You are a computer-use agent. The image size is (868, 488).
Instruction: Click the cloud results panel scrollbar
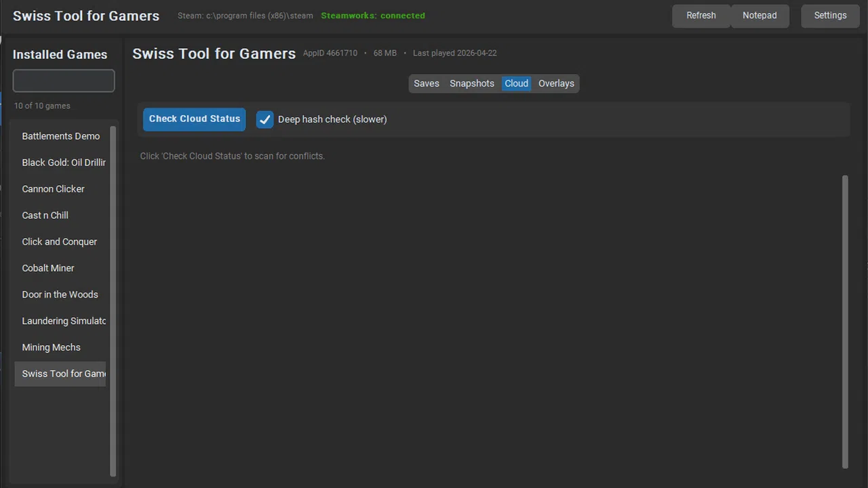coord(845,322)
